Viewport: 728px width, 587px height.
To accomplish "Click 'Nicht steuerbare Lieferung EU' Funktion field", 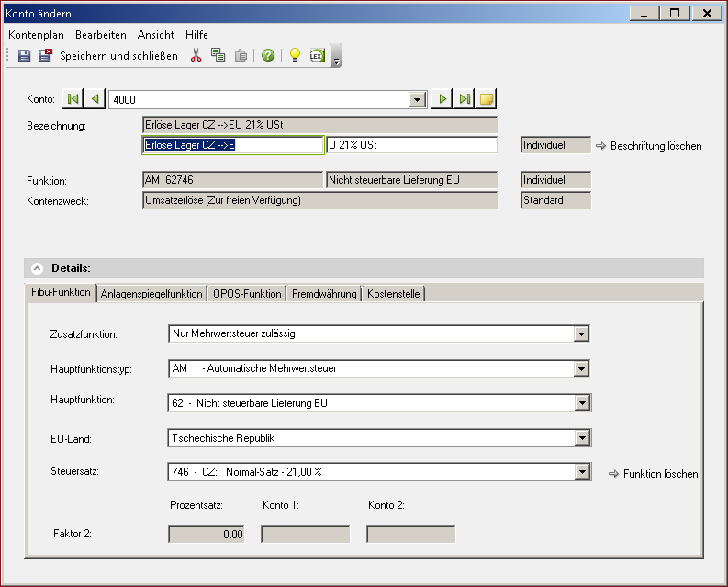I will tap(412, 180).
